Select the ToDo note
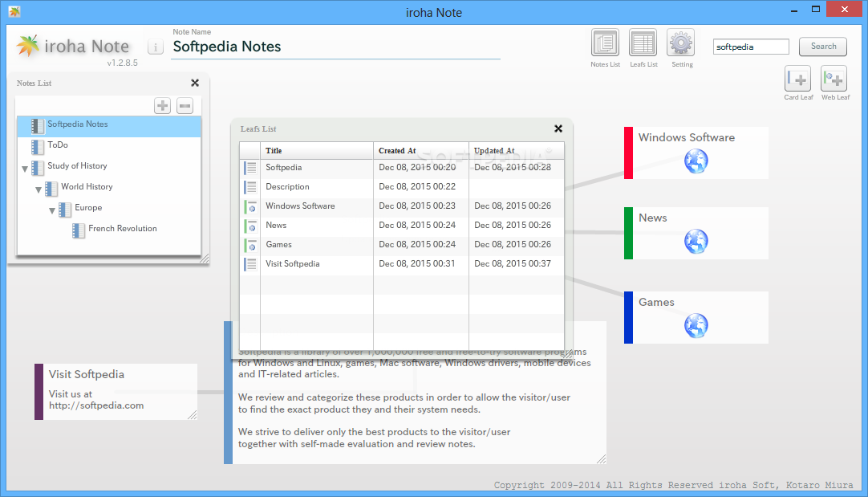 [58, 145]
